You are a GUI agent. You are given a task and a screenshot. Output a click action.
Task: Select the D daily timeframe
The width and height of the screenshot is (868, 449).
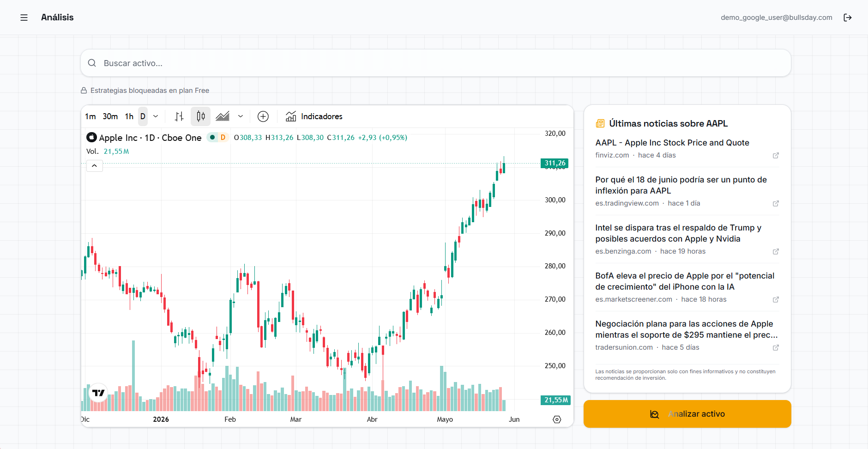coord(143,116)
